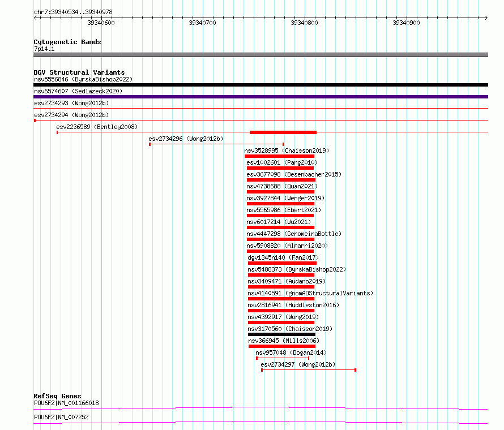Click the black nsv3170560 (Chaisson2019) bar
This screenshot has height=430, width=504.
click(281, 334)
